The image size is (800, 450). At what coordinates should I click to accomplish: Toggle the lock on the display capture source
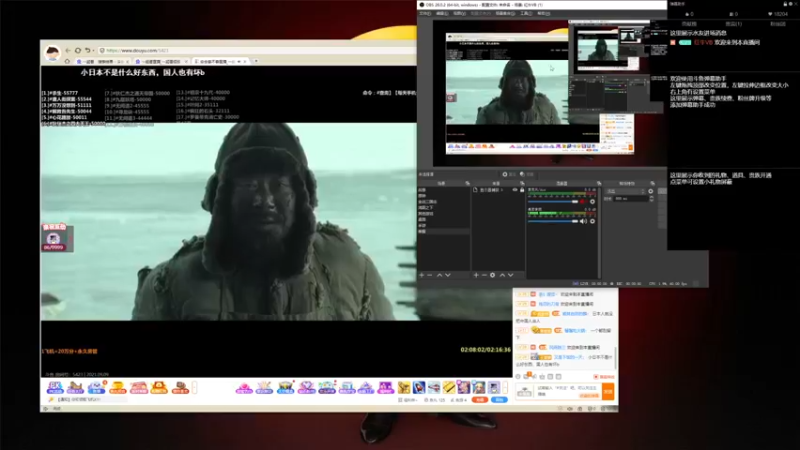(x=521, y=190)
